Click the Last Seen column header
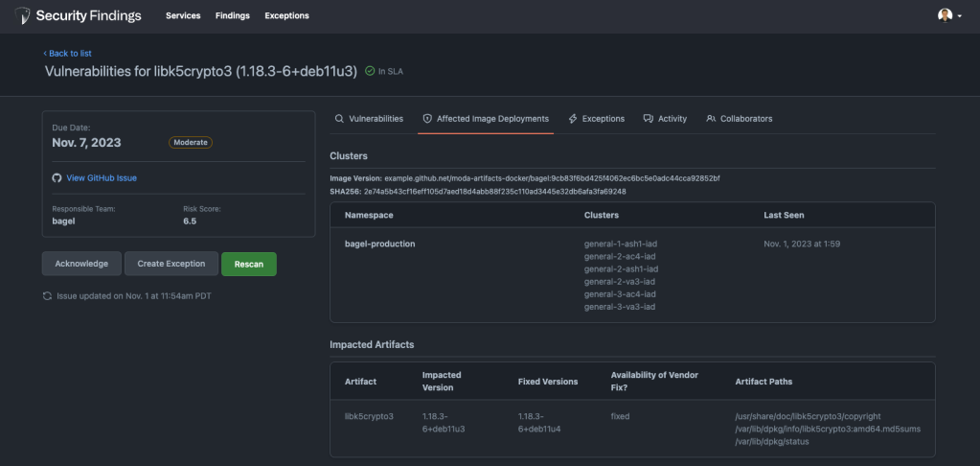Image resolution: width=980 pixels, height=466 pixels. click(x=784, y=215)
